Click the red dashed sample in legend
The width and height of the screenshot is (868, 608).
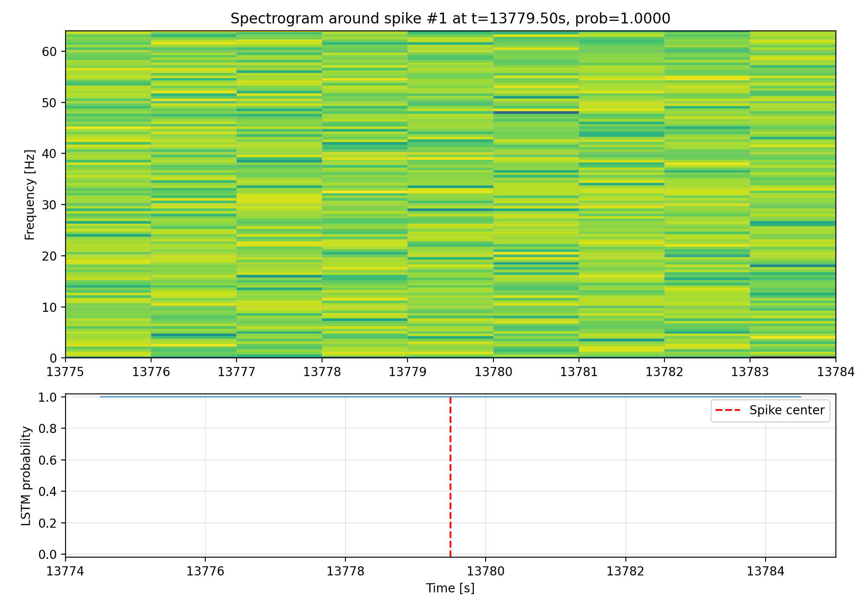tap(728, 410)
